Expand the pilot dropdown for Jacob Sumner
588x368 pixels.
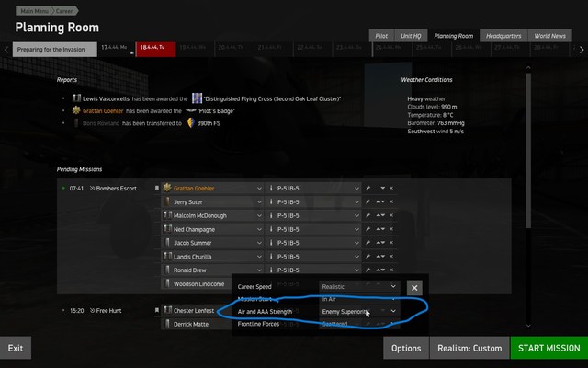(x=259, y=243)
